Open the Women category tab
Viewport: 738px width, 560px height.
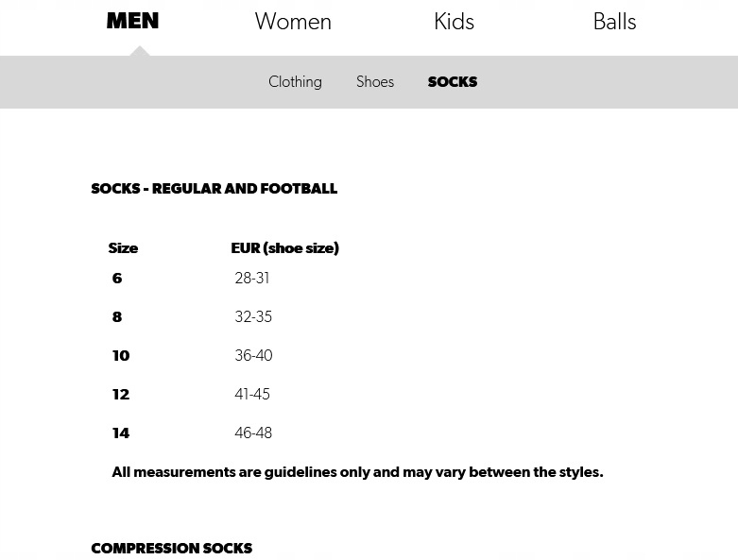(293, 22)
